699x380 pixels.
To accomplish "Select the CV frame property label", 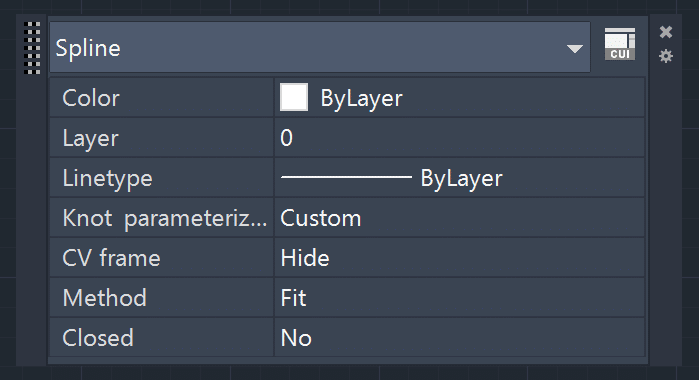I will tap(111, 258).
